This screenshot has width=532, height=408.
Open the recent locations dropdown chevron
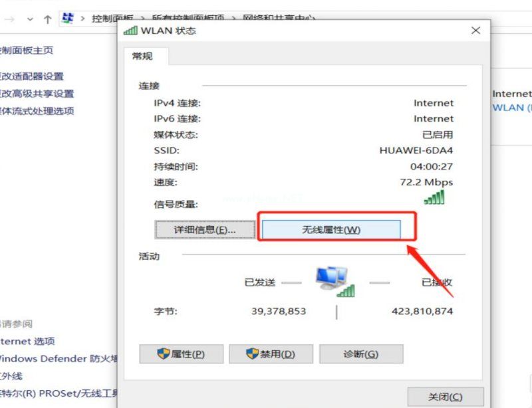[x=30, y=19]
